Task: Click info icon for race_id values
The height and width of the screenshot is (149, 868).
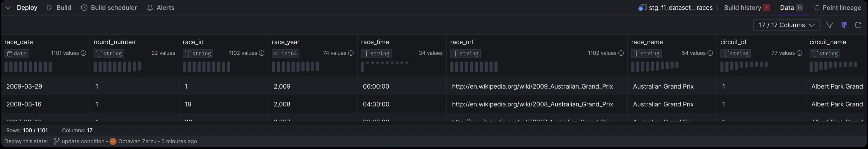Action: click(x=262, y=53)
